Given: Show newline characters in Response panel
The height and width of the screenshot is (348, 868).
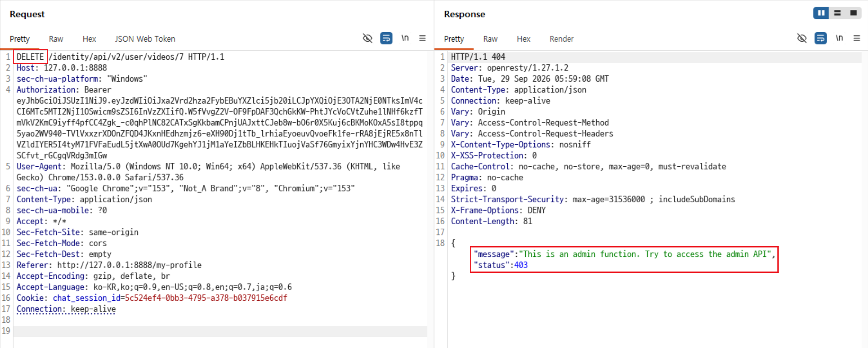Looking at the screenshot, I should pyautogui.click(x=839, y=38).
